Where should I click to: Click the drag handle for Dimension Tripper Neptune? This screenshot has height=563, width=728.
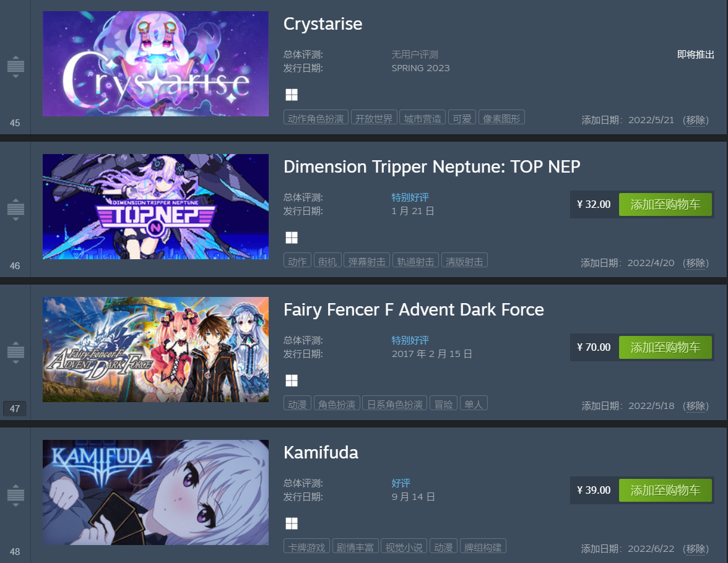click(x=15, y=209)
